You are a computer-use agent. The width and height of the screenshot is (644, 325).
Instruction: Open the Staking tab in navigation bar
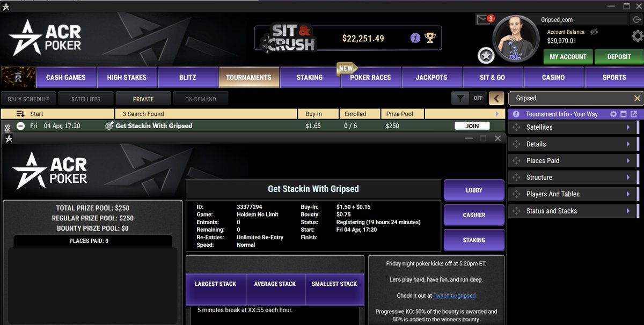click(310, 77)
